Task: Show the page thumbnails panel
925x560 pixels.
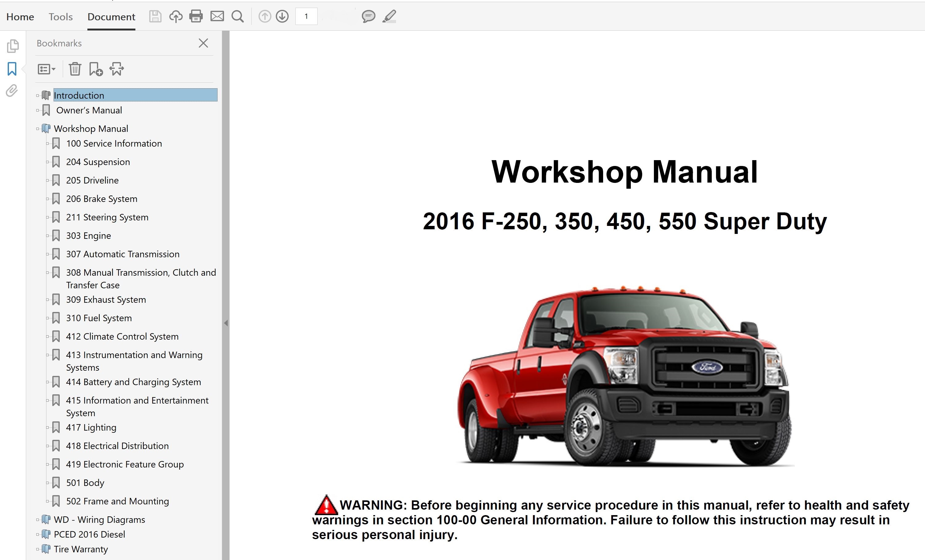Action: click(x=12, y=46)
